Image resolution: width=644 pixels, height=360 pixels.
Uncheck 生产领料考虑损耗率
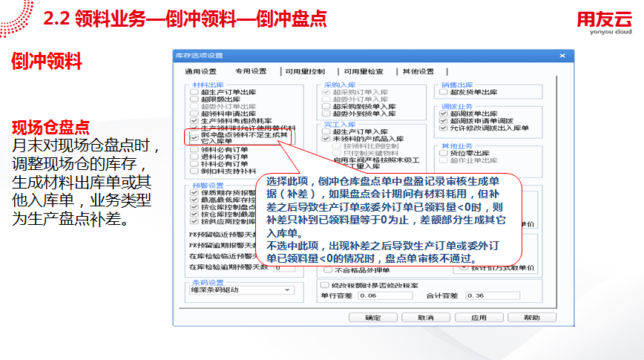tap(194, 121)
